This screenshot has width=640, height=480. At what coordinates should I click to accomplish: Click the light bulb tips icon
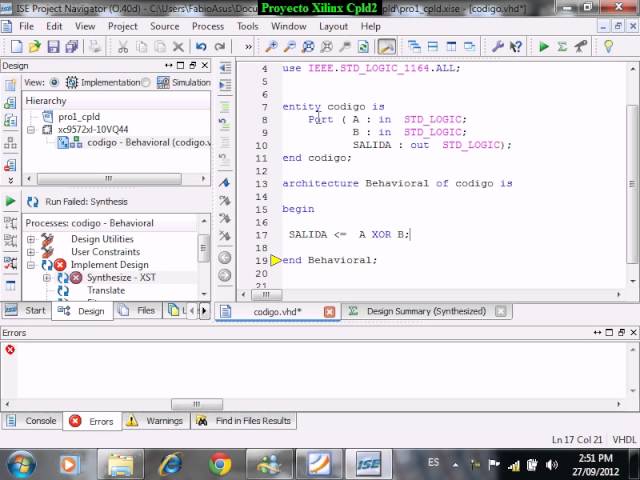[x=608, y=47]
